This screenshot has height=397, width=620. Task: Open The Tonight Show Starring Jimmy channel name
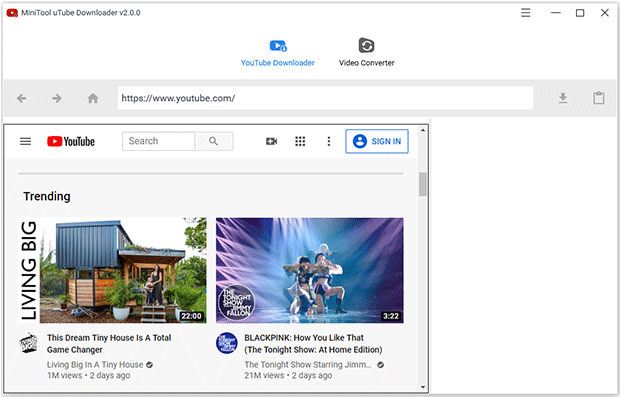tap(308, 365)
